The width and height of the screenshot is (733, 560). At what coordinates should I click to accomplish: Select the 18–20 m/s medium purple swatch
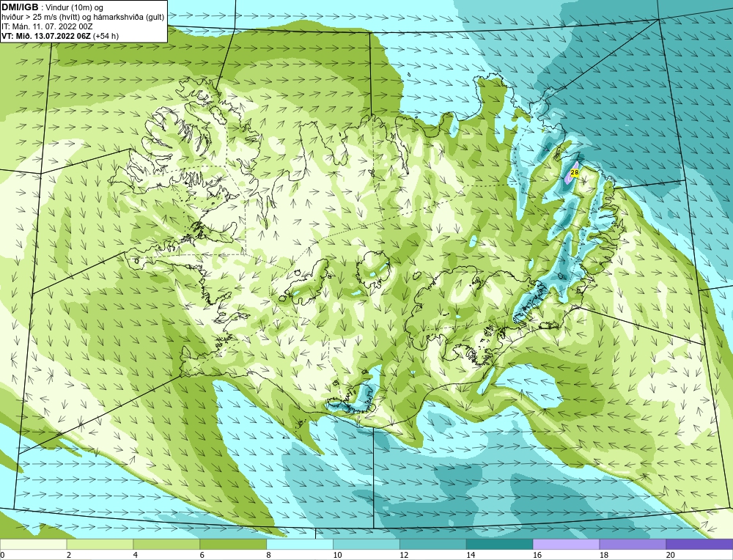[x=633, y=544]
